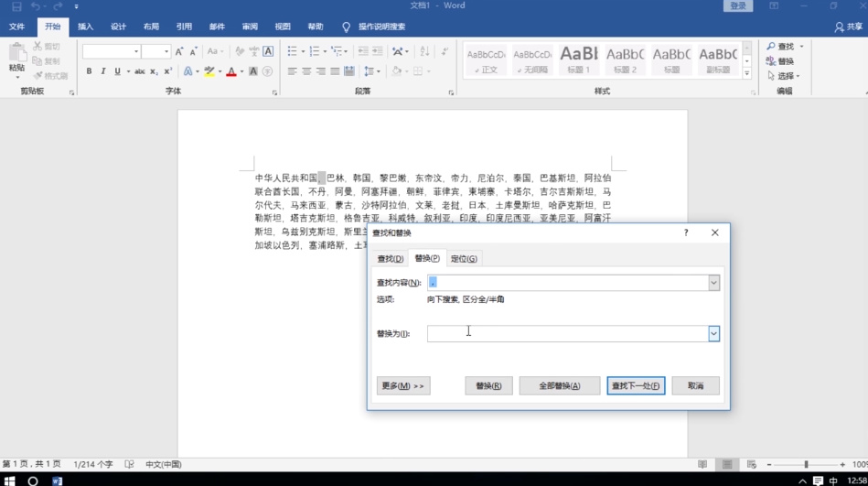Decrease paragraph indent
This screenshot has width=868, height=486.
tap(363, 51)
